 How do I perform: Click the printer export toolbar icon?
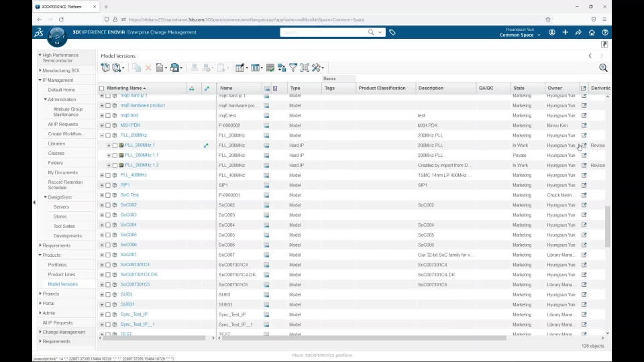pos(175,68)
